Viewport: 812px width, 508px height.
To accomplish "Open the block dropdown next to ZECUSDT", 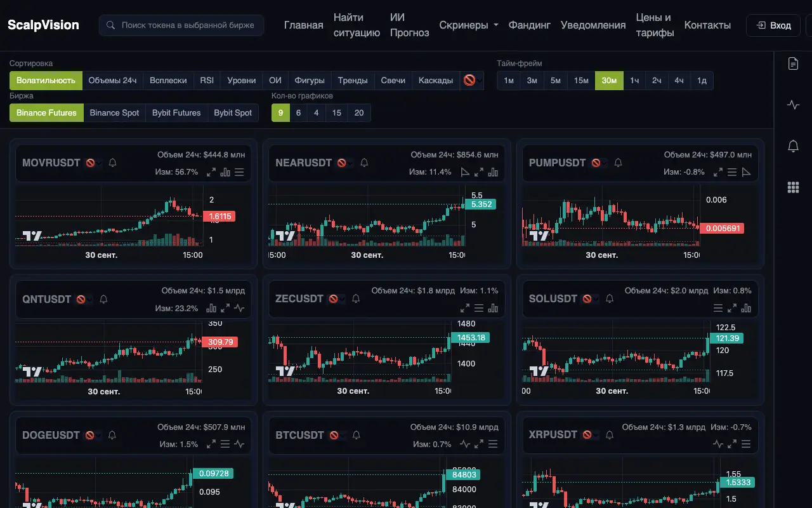I will (336, 299).
